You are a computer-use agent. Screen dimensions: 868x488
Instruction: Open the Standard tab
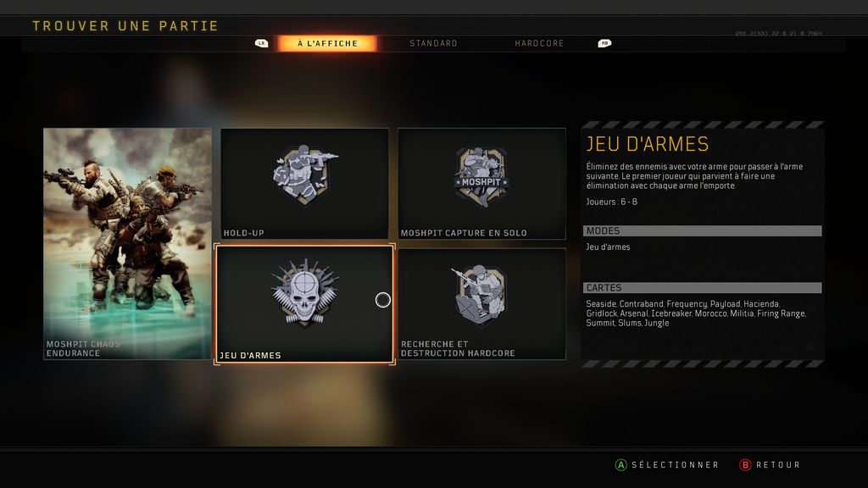click(x=433, y=43)
